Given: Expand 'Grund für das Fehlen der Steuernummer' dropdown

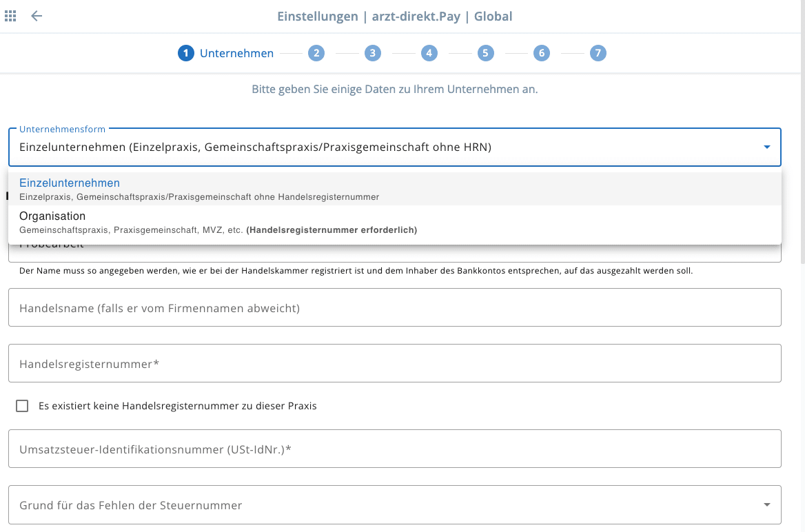Looking at the screenshot, I should pyautogui.click(x=766, y=505).
